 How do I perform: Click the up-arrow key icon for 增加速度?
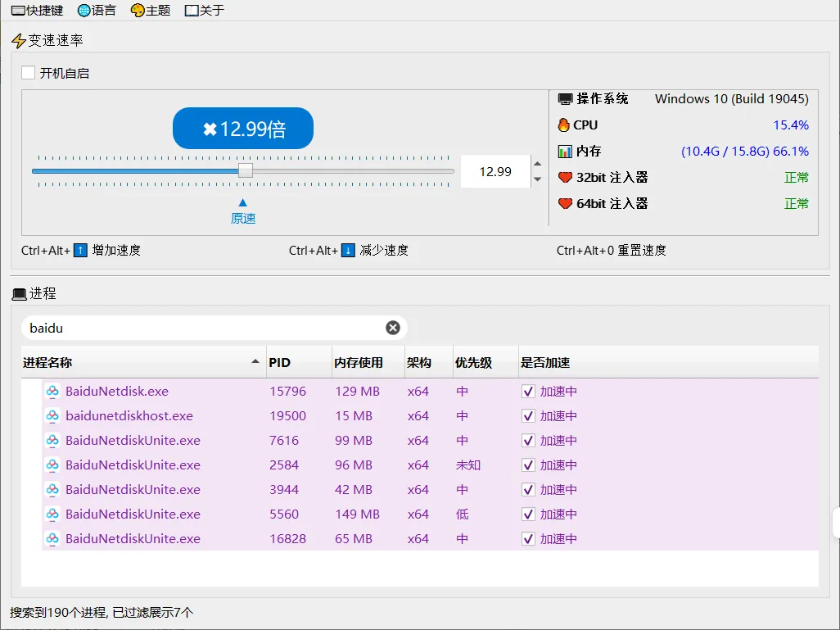pyautogui.click(x=80, y=251)
